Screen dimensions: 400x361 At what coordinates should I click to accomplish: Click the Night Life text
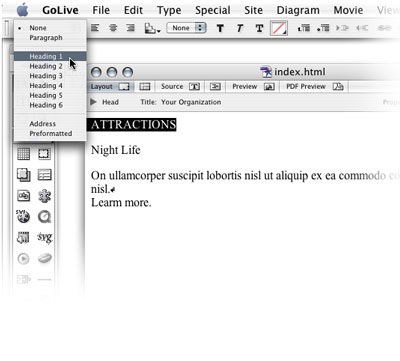115,150
